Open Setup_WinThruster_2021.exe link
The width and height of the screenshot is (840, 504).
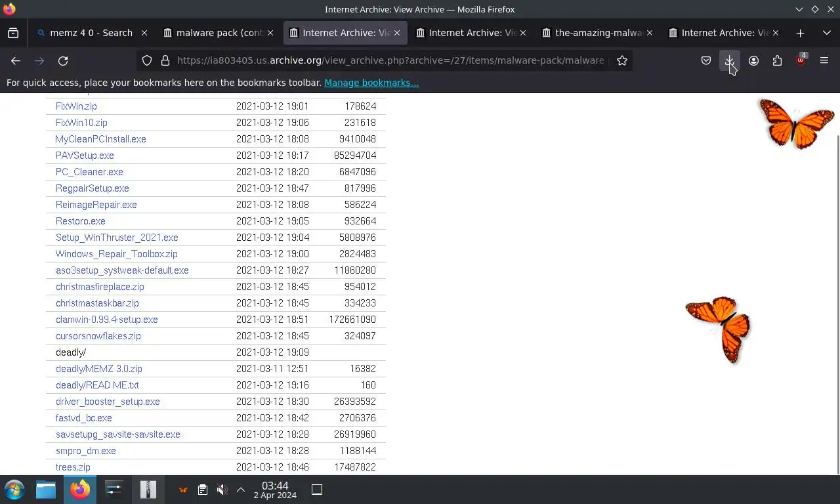pos(117,238)
